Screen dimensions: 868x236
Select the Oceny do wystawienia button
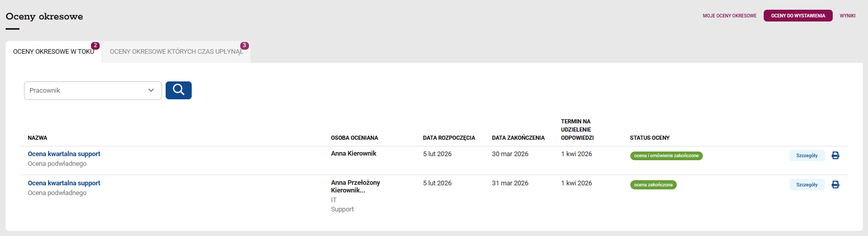(798, 16)
